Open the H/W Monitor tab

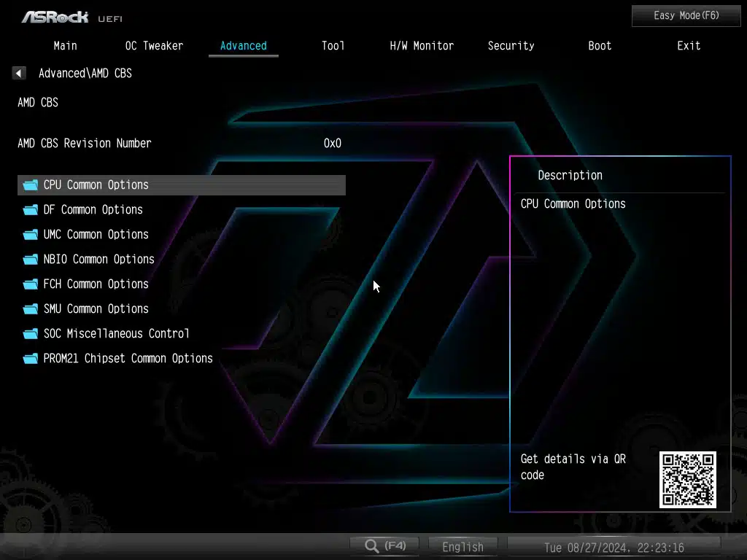[x=422, y=46]
